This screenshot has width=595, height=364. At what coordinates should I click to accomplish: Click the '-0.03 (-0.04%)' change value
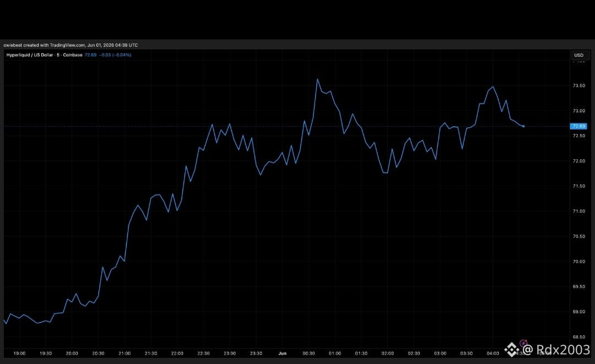[115, 55]
